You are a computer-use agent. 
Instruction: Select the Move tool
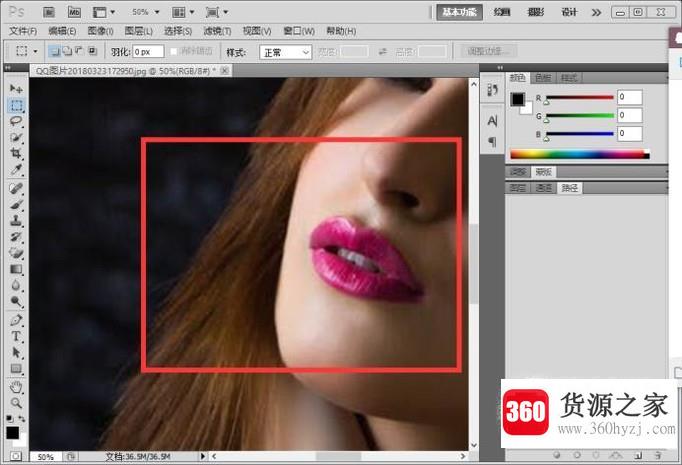[x=16, y=88]
